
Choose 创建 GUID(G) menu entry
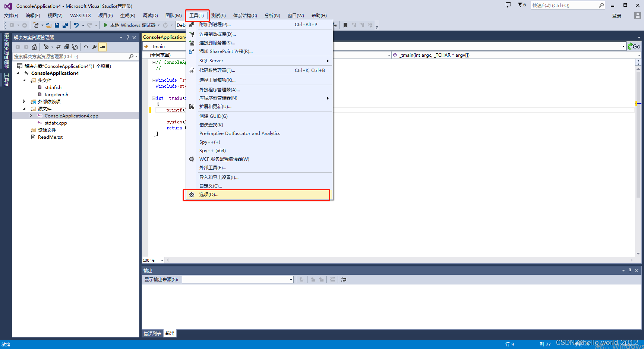tap(259, 116)
